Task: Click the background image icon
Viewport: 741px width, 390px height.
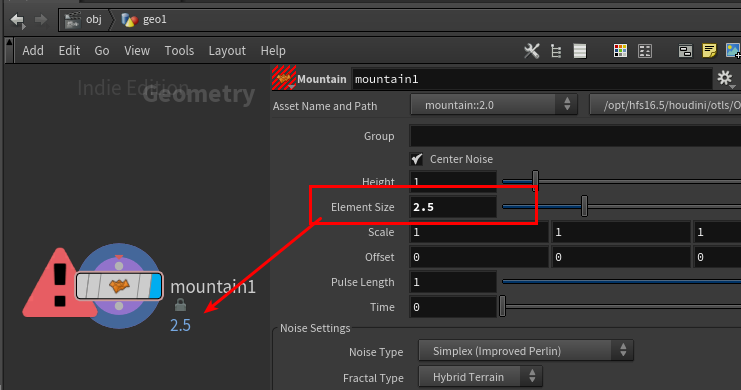Action: coord(733,51)
